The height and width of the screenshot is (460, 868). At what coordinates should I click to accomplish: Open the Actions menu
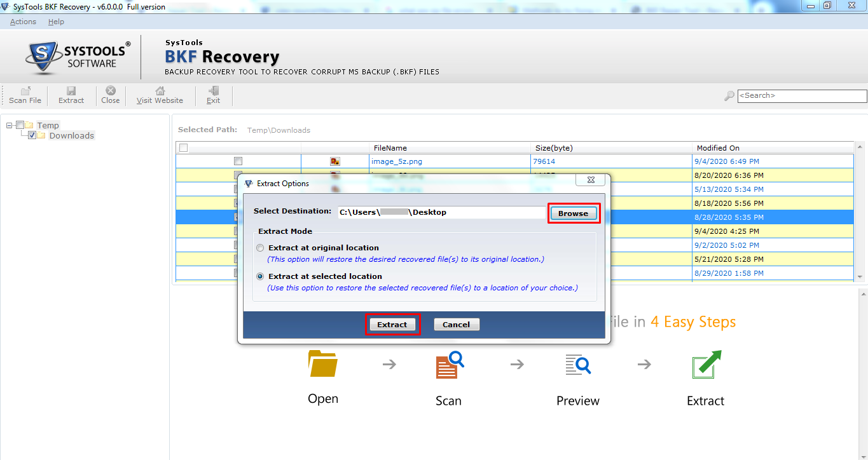(x=23, y=22)
